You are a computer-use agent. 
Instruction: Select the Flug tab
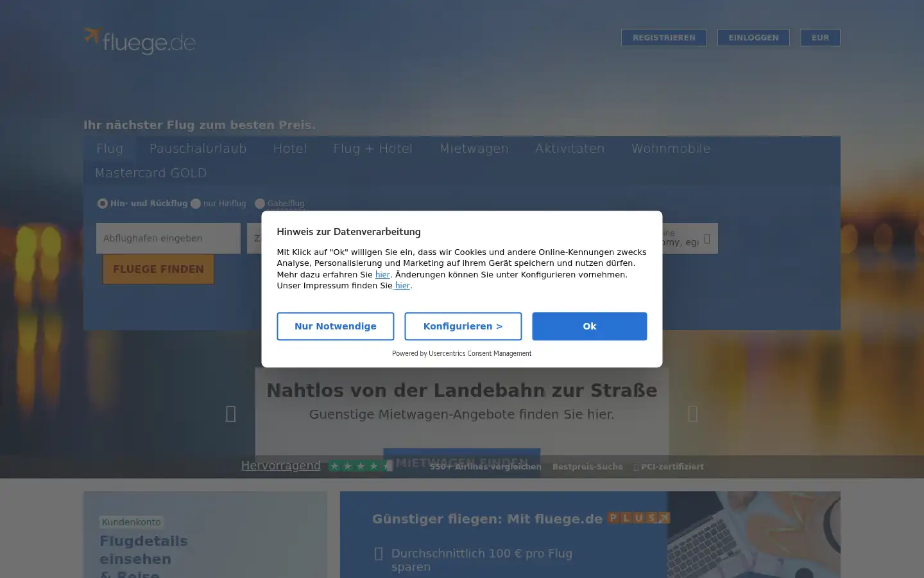pyautogui.click(x=110, y=148)
